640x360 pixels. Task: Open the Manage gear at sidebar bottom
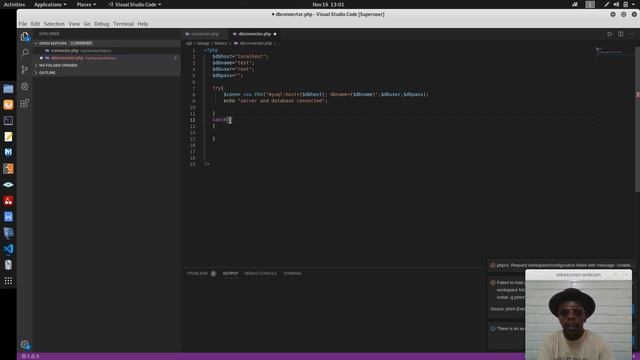tap(25, 344)
